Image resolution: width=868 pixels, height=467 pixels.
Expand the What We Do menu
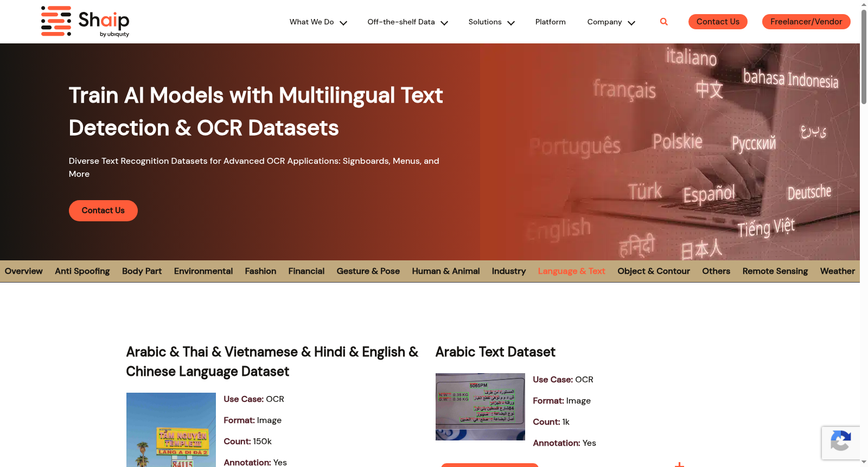click(318, 22)
